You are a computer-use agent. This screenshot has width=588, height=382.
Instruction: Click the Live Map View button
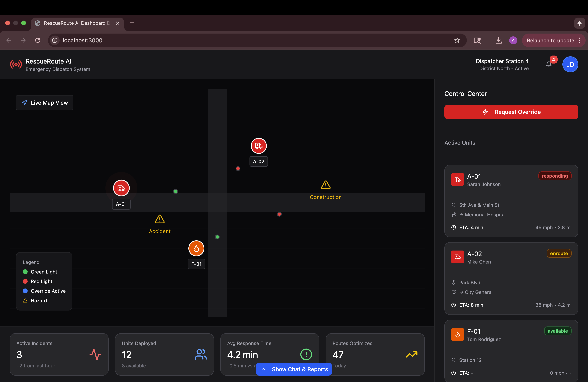pyautogui.click(x=44, y=103)
